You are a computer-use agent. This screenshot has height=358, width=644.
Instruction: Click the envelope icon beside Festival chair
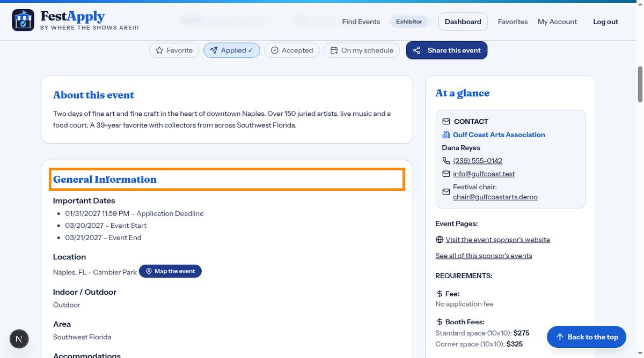[446, 192]
